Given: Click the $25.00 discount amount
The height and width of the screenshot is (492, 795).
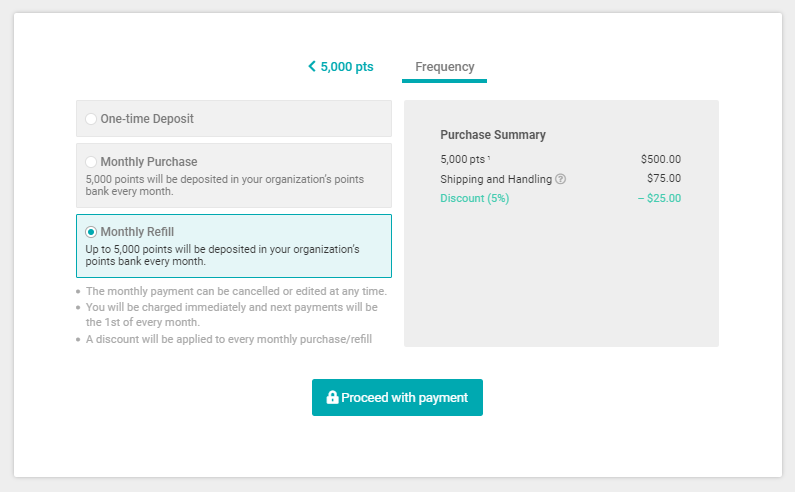Looking at the screenshot, I should (659, 198).
